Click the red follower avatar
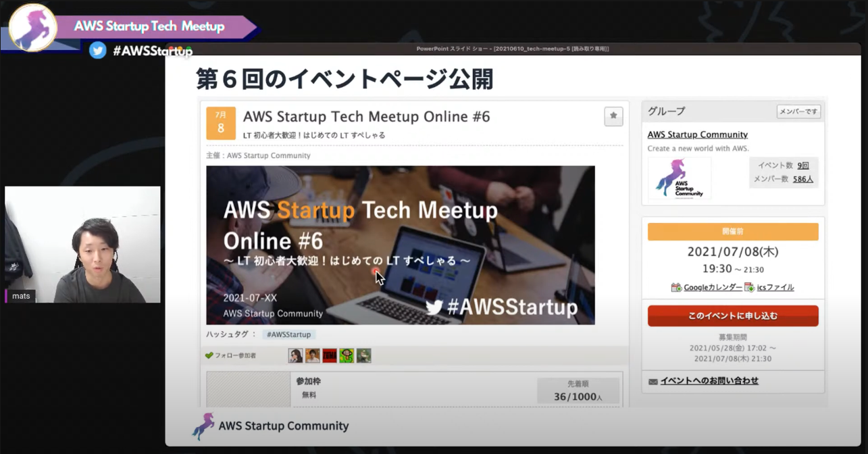The width and height of the screenshot is (868, 454). pos(329,355)
